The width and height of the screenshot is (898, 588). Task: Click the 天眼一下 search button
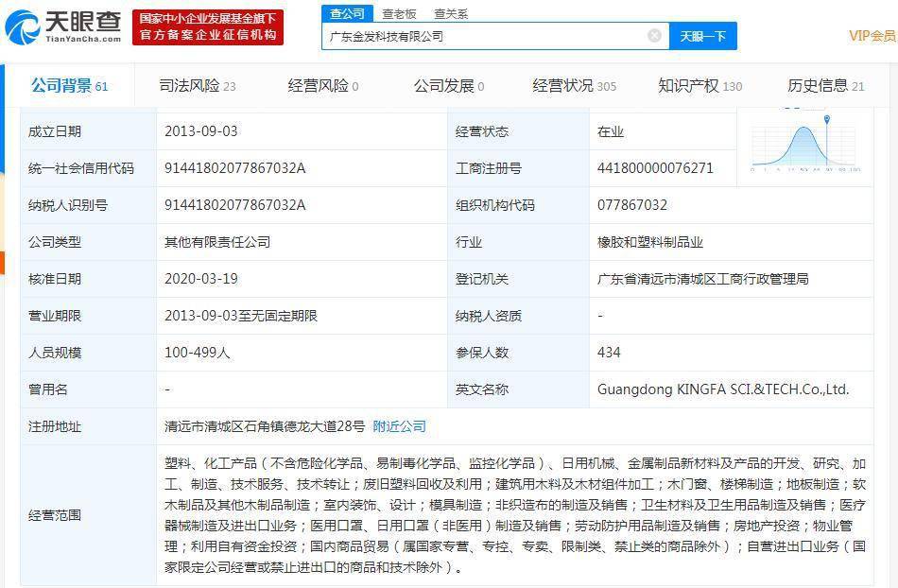[702, 36]
